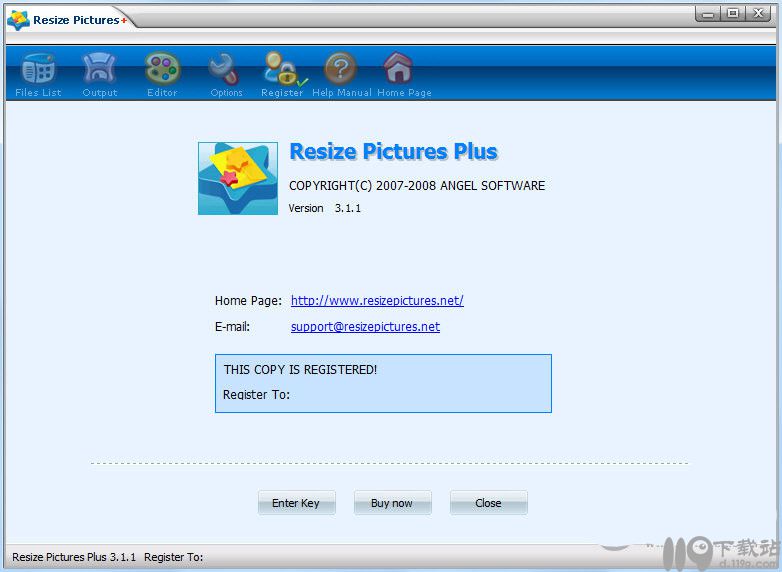Image resolution: width=782 pixels, height=572 pixels.
Task: Click support@resizepictures.net email link
Action: point(365,327)
